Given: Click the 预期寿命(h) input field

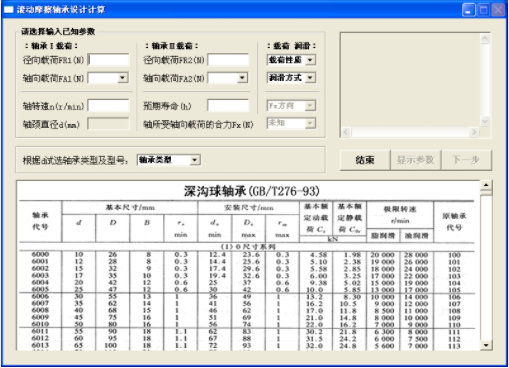Looking at the screenshot, I should pos(228,106).
